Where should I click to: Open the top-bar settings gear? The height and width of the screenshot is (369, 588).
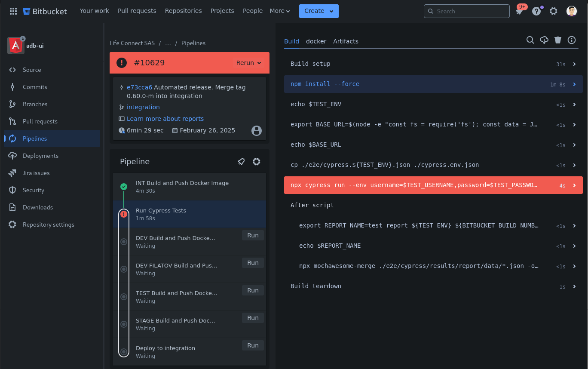(554, 11)
